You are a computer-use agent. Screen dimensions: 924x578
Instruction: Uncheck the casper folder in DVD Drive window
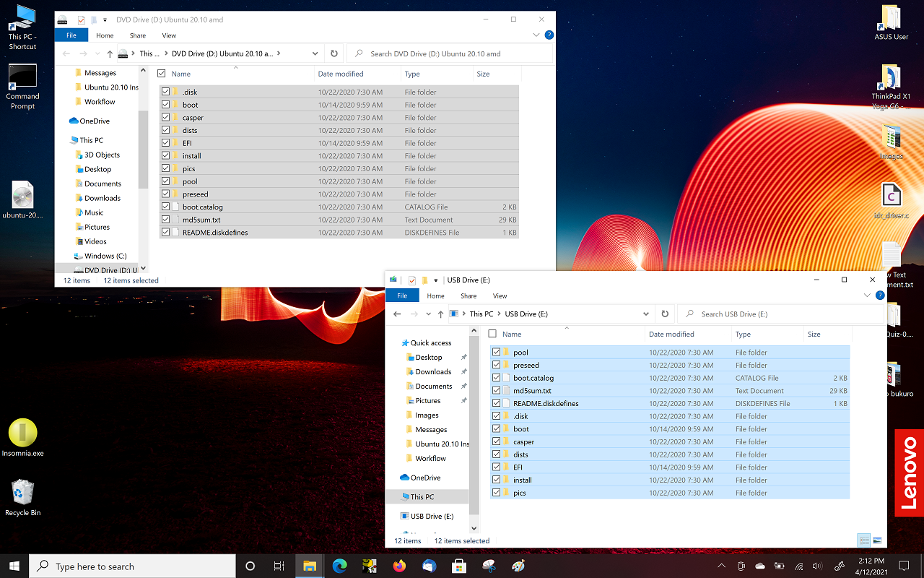point(166,118)
